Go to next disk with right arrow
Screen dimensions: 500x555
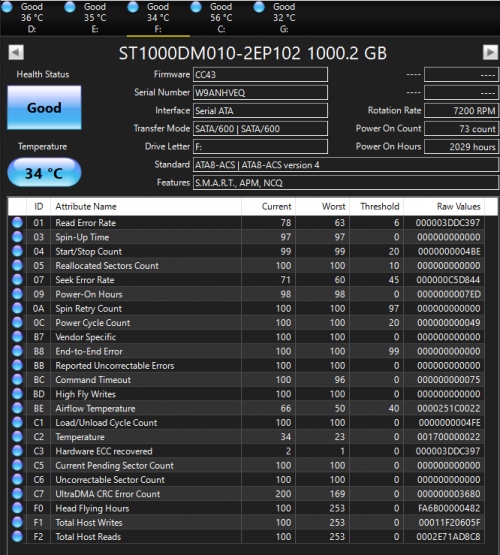490,52
